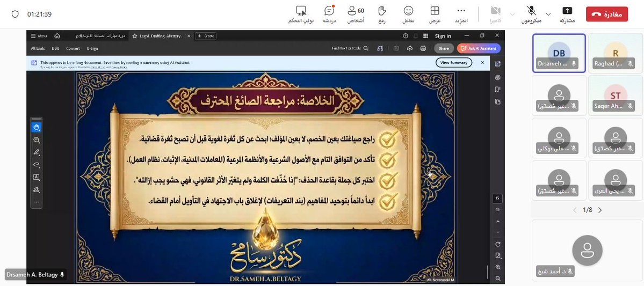This screenshot has height=286, width=644.
Task: Click the shield security icon
Action: (x=15, y=14)
